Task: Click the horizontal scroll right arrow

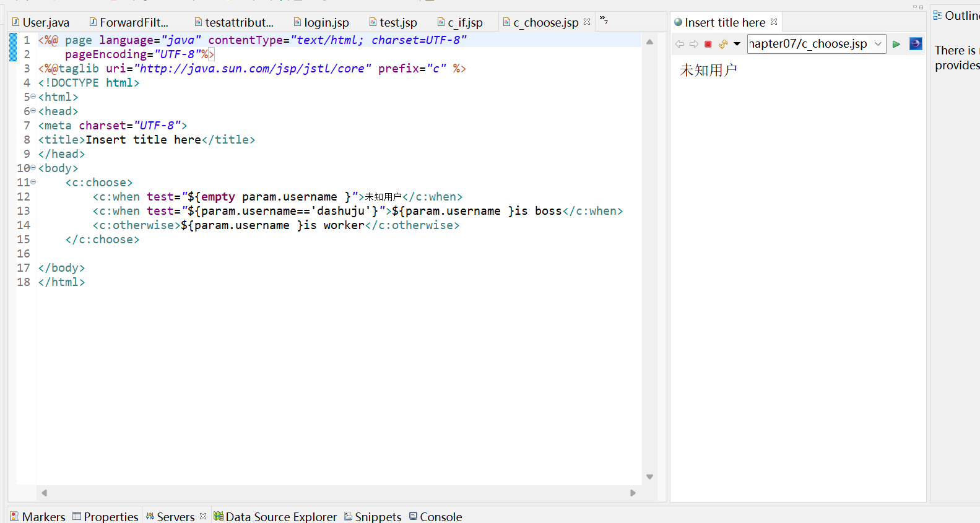Action: click(633, 493)
